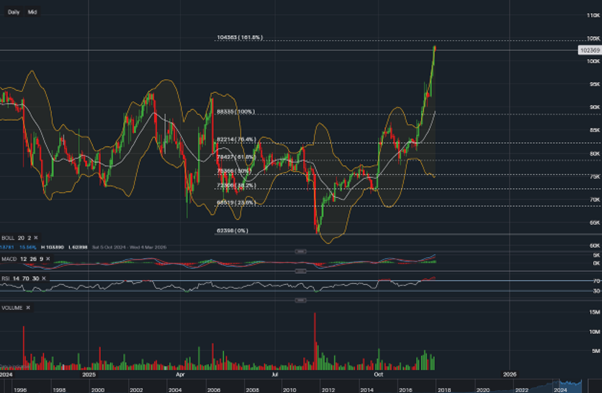Image resolution: width=602 pixels, height=393 pixels.
Task: Remove the RSI indicator with its X
Action: [43, 278]
